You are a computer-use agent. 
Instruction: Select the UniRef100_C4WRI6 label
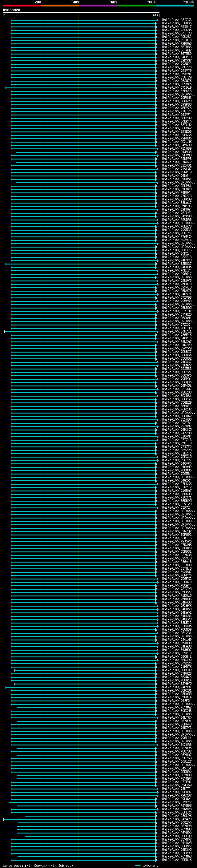(x=177, y=338)
